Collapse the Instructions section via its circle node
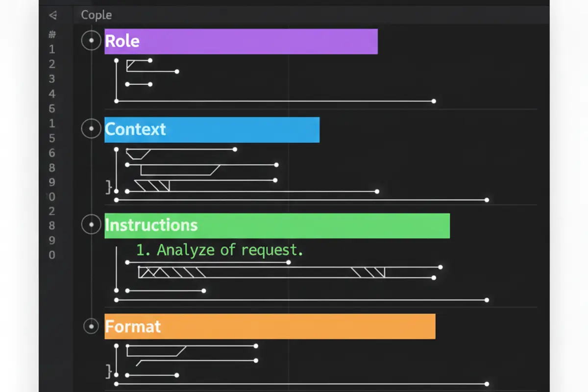 [x=91, y=225]
